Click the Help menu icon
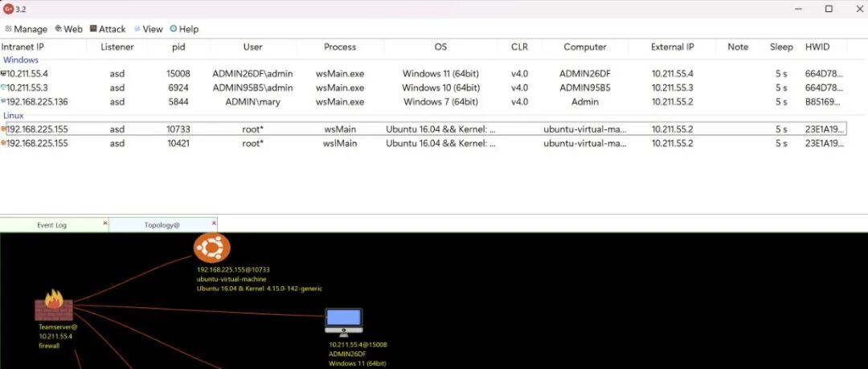 click(x=174, y=29)
